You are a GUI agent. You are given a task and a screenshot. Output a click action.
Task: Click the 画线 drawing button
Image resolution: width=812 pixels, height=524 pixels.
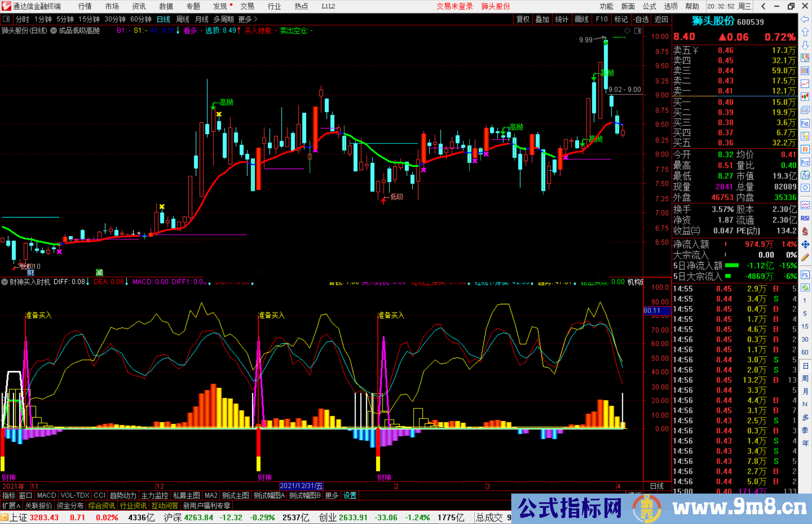[582, 19]
